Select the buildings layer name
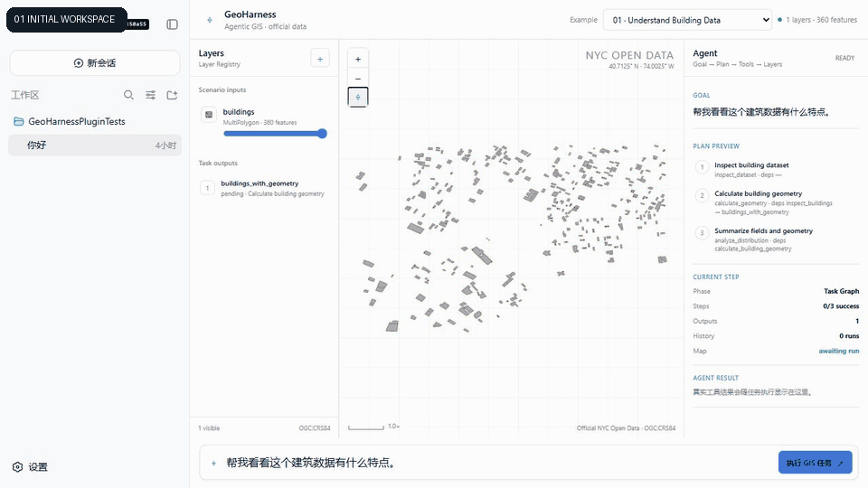The image size is (868, 488). pyautogui.click(x=239, y=112)
